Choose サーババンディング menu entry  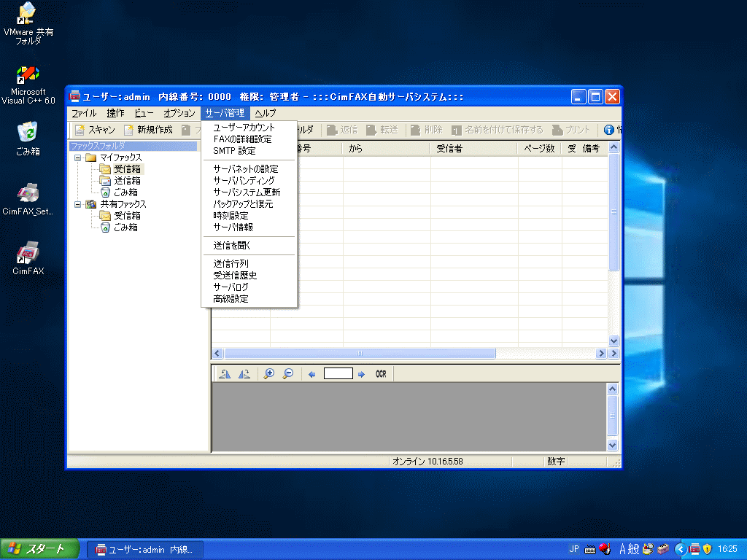(249, 181)
